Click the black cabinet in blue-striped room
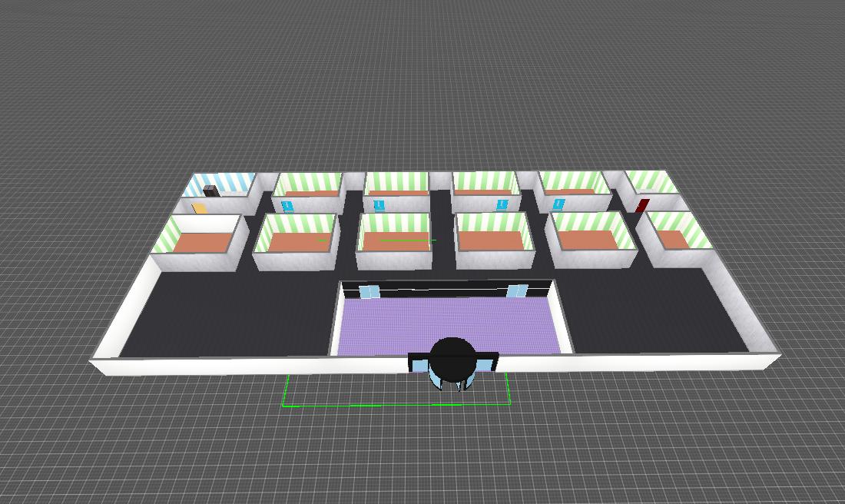The width and height of the screenshot is (845, 504). [210, 191]
